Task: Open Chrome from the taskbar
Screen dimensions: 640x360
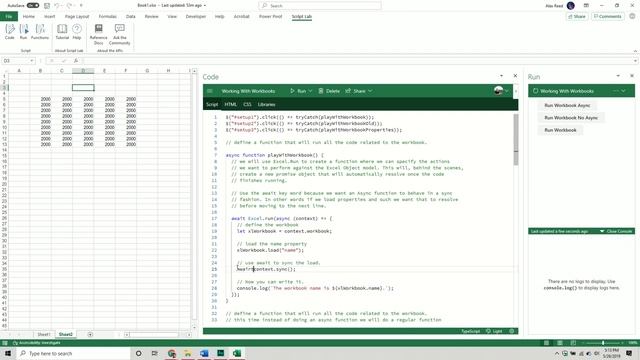Action: (x=171, y=353)
